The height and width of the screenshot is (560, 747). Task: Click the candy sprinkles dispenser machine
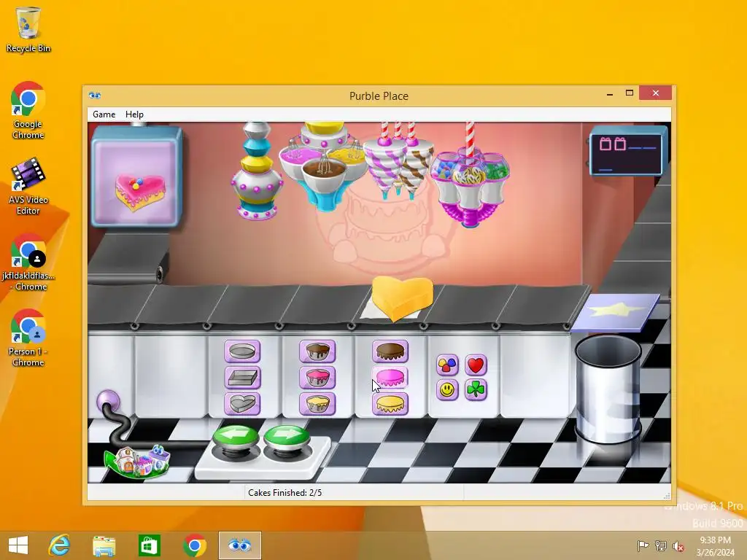[470, 176]
